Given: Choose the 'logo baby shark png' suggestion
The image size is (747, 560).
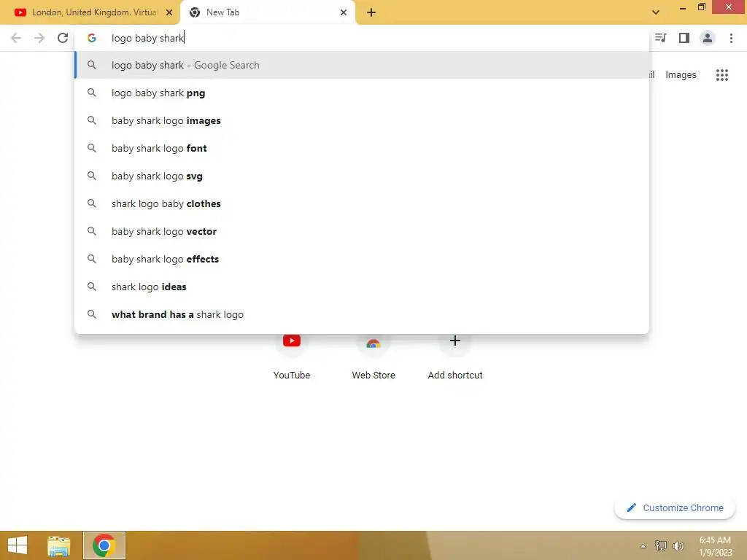Looking at the screenshot, I should (x=362, y=93).
